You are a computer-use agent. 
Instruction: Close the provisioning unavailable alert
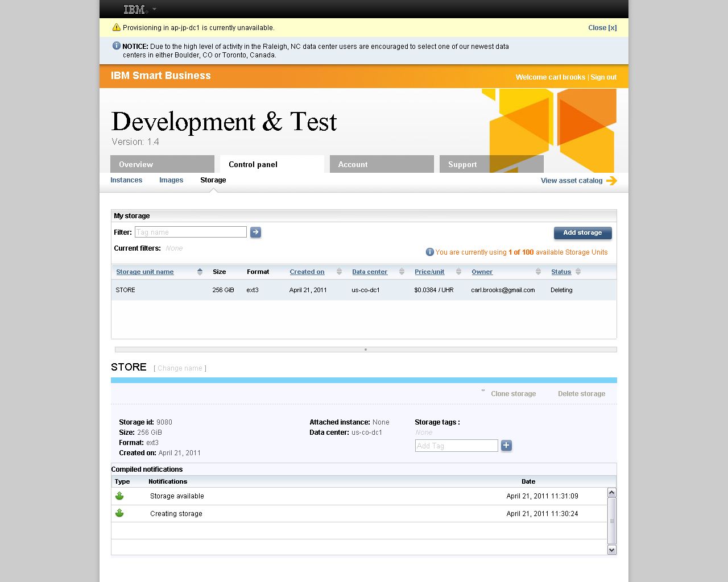pyautogui.click(x=602, y=28)
